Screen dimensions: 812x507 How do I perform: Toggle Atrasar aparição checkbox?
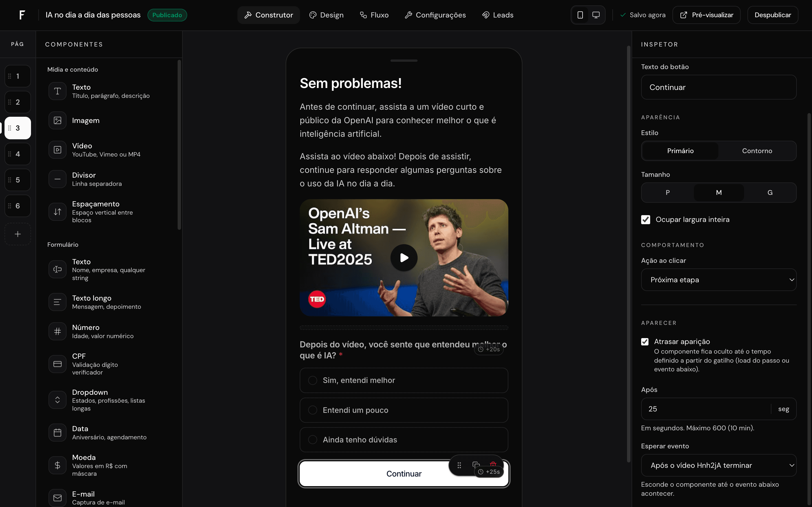645,342
